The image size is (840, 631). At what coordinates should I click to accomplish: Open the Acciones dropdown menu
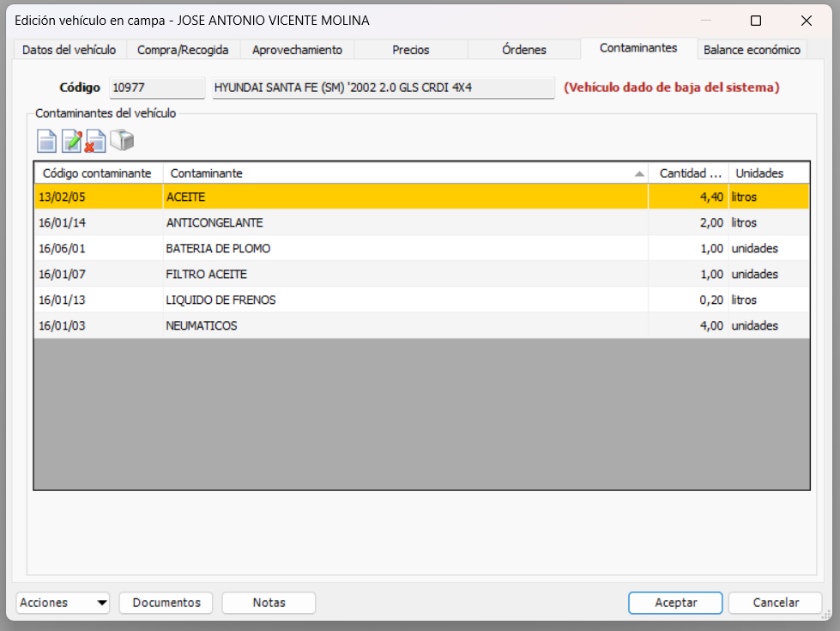click(62, 603)
